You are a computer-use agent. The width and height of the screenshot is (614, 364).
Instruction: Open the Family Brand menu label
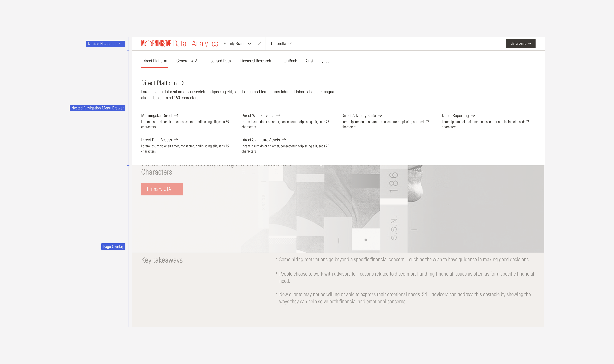coord(234,43)
